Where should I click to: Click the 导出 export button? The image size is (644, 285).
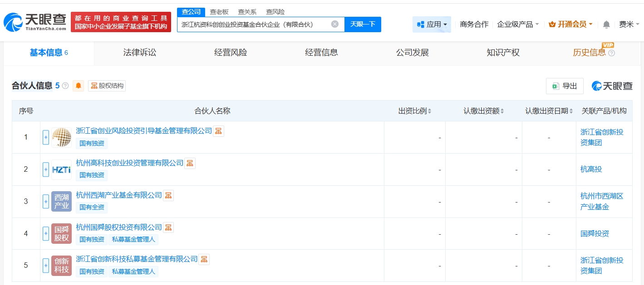[x=565, y=86]
